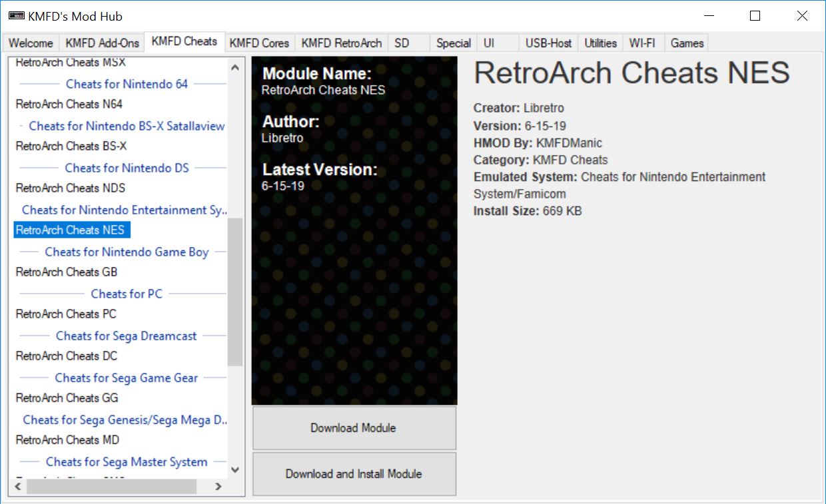The image size is (826, 504).
Task: Select RetroArch Cheats N64 in the list
Action: click(x=69, y=104)
